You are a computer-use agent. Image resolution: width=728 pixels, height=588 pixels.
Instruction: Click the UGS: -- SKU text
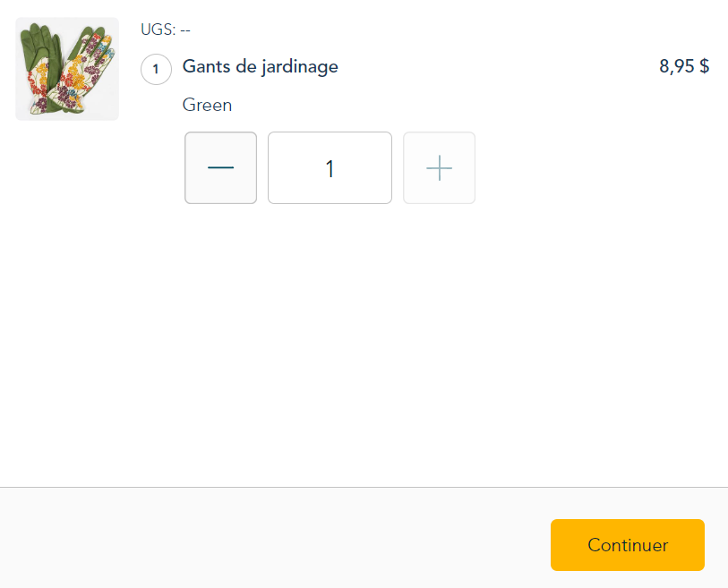[166, 30]
